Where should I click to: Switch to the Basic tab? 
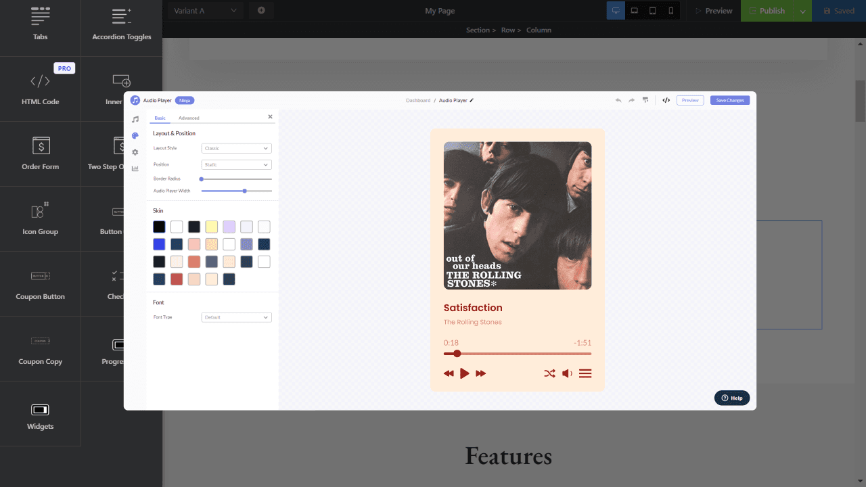click(160, 118)
